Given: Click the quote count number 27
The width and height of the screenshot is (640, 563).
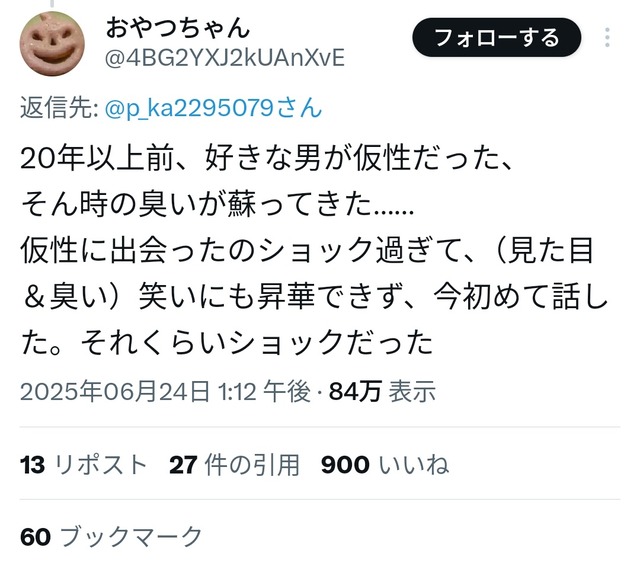Looking at the screenshot, I should (183, 465).
